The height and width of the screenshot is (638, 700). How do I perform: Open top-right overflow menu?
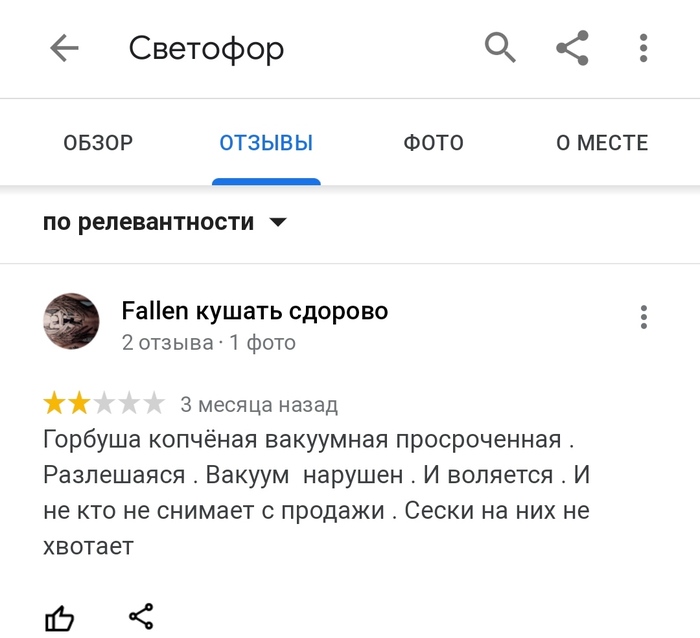click(643, 48)
